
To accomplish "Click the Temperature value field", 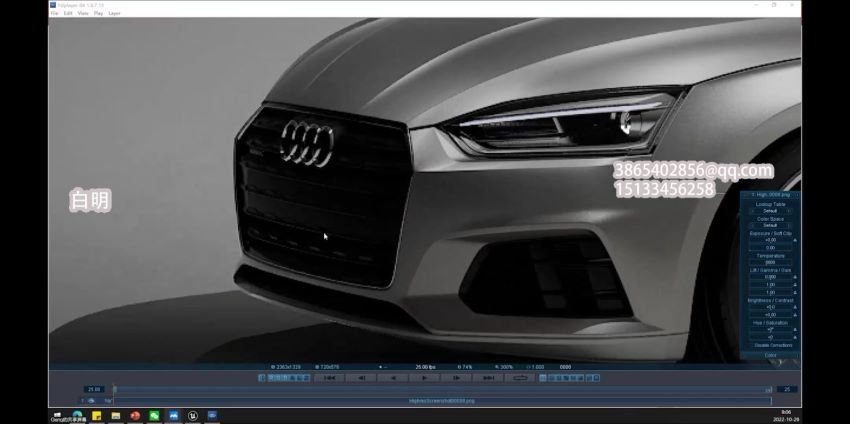I will [770, 262].
